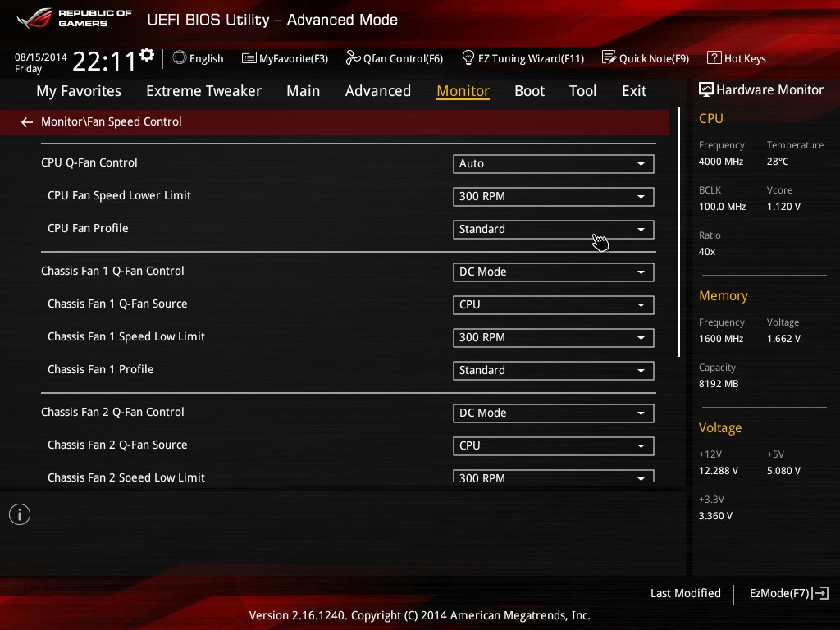
Task: Select the CPU Fan Speed Lower Limit label
Action: click(x=119, y=195)
